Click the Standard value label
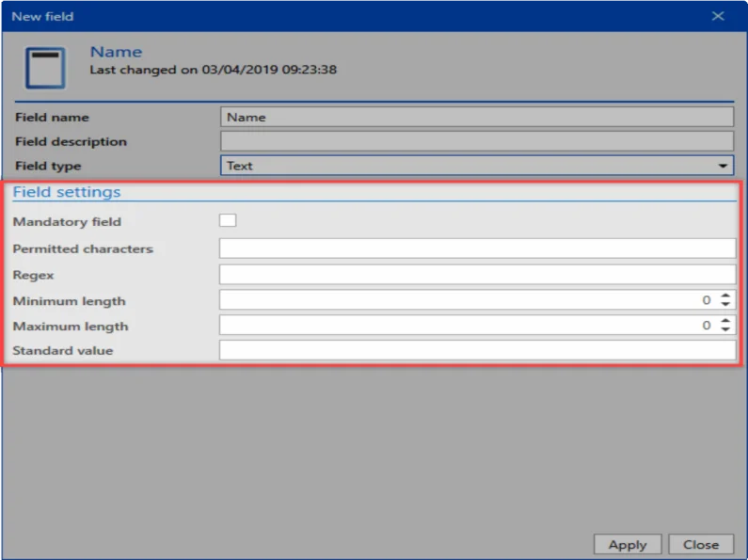Viewport: 748px width, 560px height. point(63,351)
